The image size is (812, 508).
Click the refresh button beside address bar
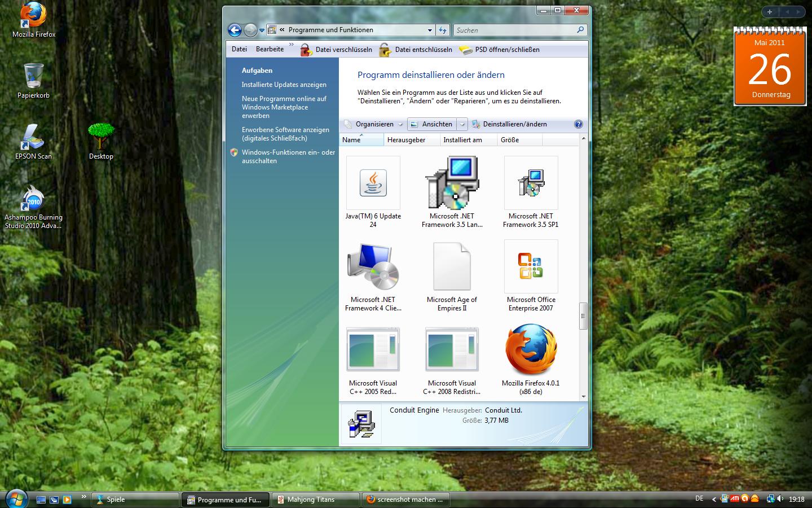pyautogui.click(x=443, y=30)
